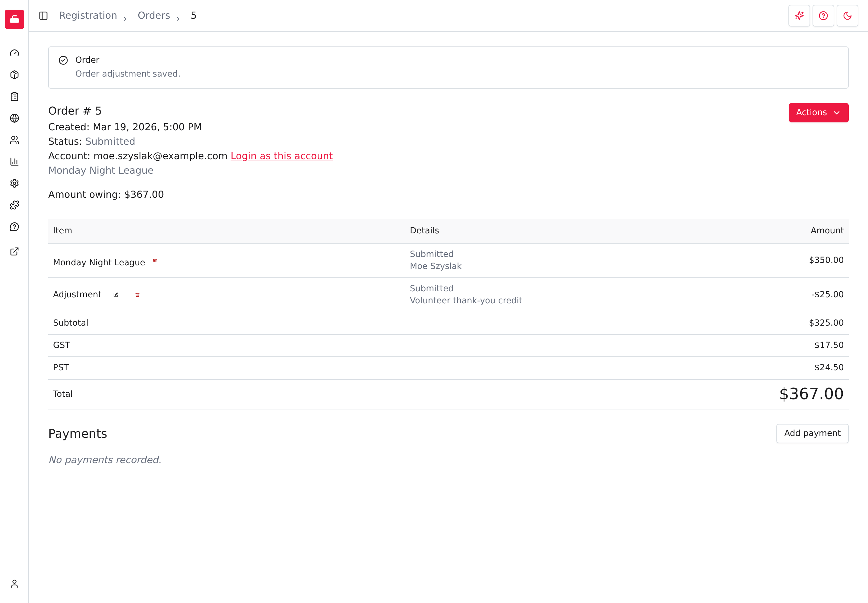Viewport: 868px width, 603px height.
Task: Open the globe icon in sidebar
Action: click(x=14, y=118)
